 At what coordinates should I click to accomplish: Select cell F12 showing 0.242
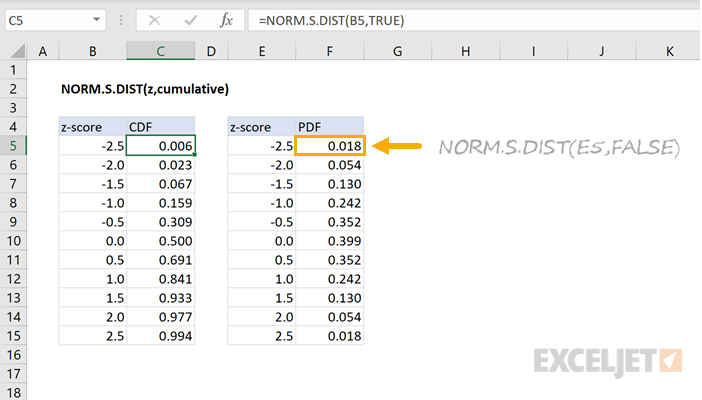(330, 279)
